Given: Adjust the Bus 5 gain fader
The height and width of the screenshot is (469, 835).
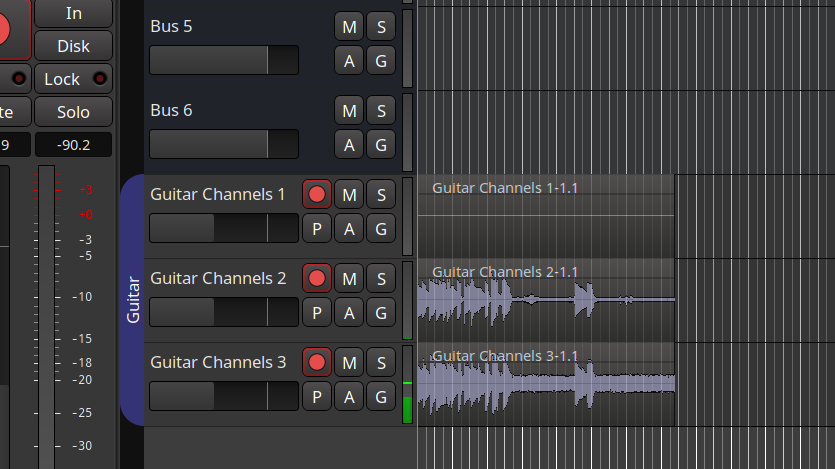Looking at the screenshot, I should point(224,60).
